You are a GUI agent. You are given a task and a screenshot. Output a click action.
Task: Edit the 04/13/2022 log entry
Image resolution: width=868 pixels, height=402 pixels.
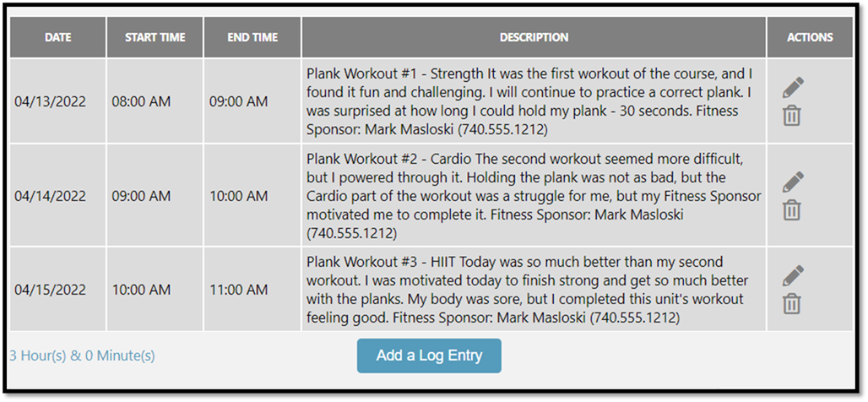(792, 87)
